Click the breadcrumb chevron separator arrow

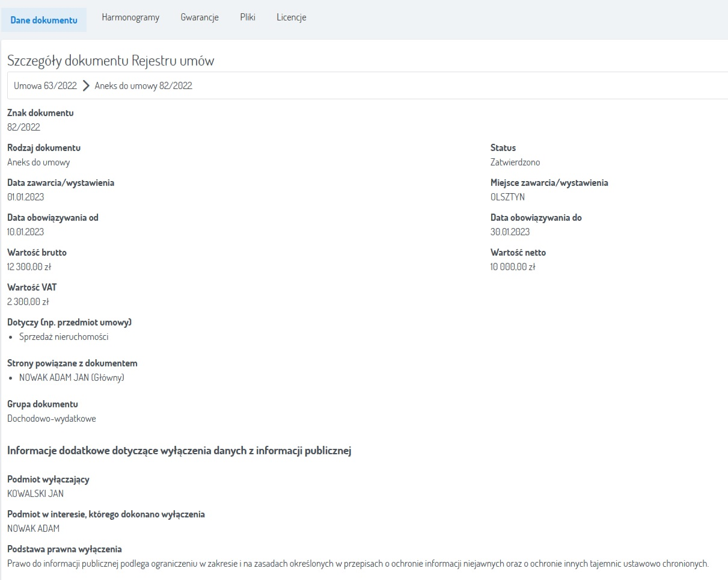86,85
